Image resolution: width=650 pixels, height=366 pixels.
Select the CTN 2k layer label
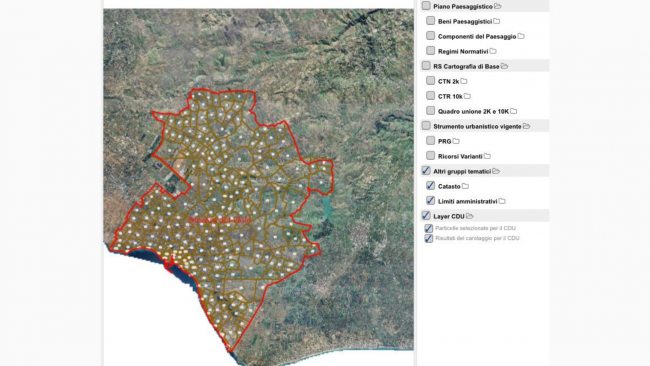point(449,81)
